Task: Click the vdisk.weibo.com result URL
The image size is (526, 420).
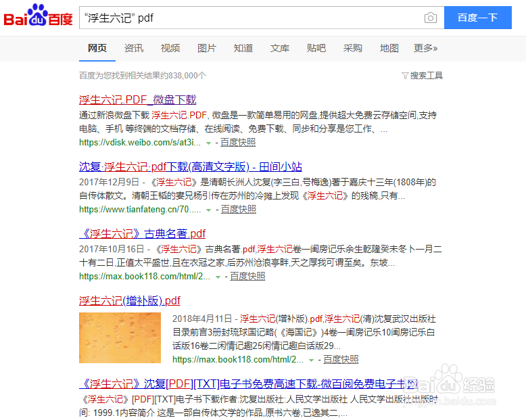Action: pos(140,142)
